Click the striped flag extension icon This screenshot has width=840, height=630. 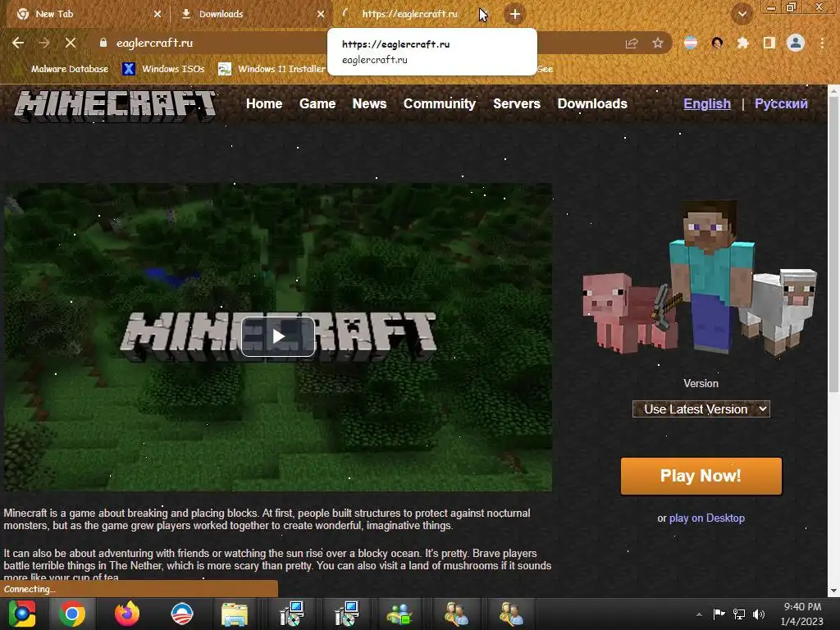691,43
